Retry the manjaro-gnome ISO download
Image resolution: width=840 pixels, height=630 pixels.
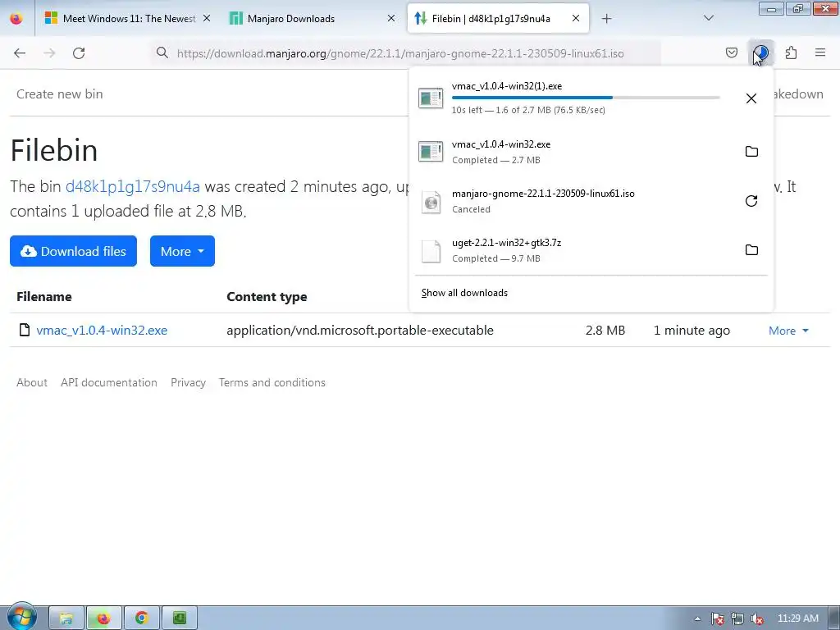(x=751, y=201)
